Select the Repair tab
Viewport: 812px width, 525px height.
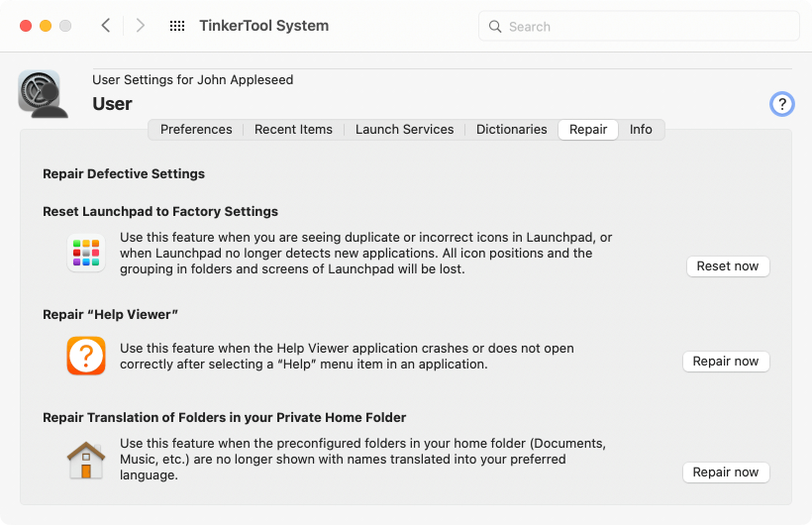coord(588,130)
